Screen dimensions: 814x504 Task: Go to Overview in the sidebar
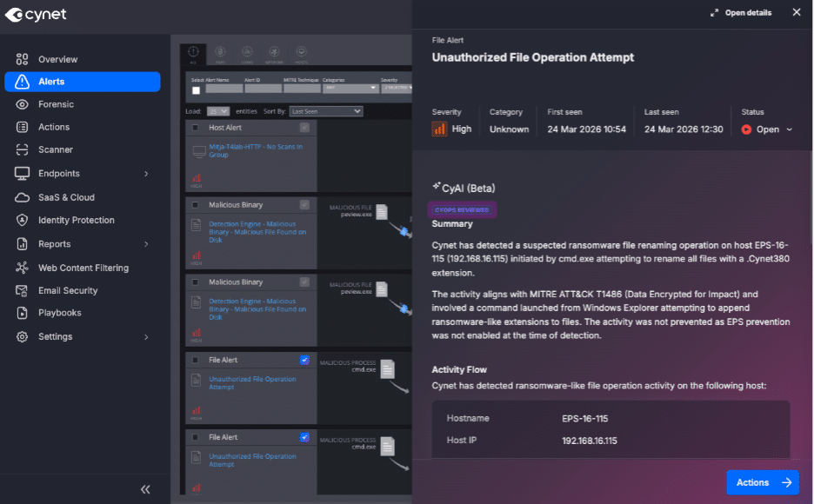point(57,59)
